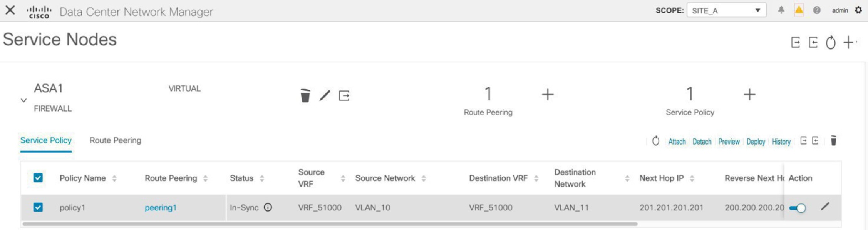Delete selected service policy via trash icon
Screen dimensions: 868x230
833,141
